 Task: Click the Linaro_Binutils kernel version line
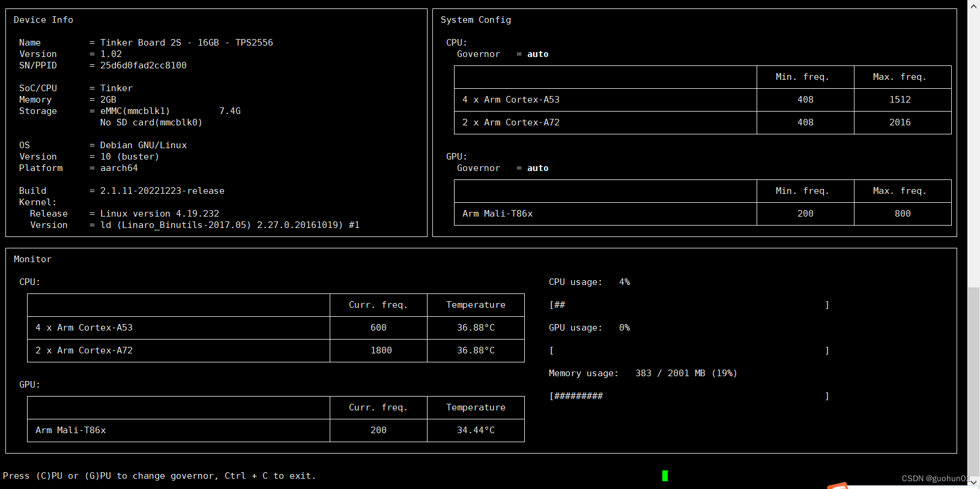(230, 225)
